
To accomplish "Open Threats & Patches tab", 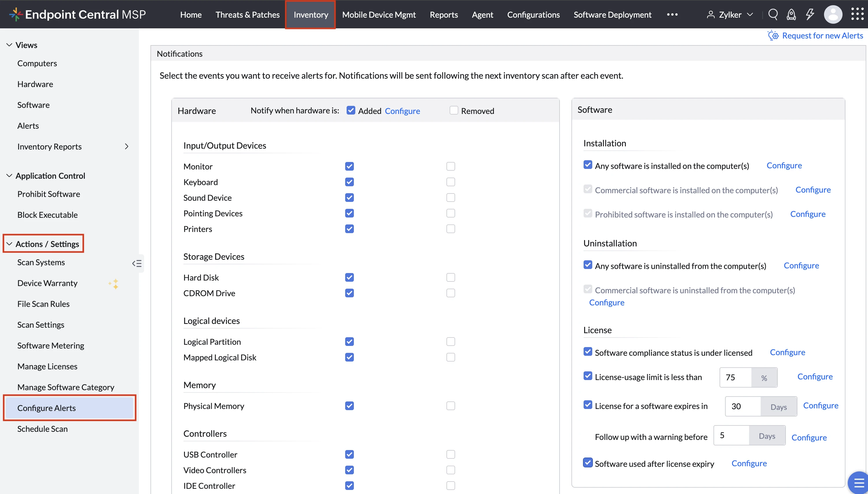I will click(x=247, y=14).
